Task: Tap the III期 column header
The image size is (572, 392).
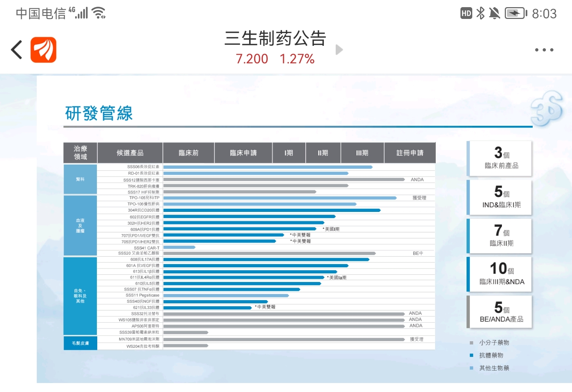Action: (x=363, y=153)
